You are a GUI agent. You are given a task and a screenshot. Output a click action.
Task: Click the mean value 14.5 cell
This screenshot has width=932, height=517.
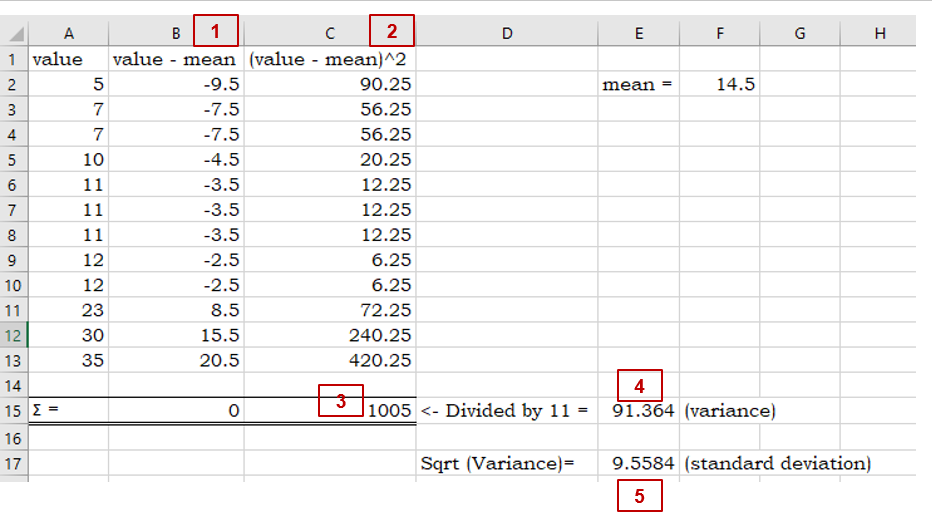719,85
